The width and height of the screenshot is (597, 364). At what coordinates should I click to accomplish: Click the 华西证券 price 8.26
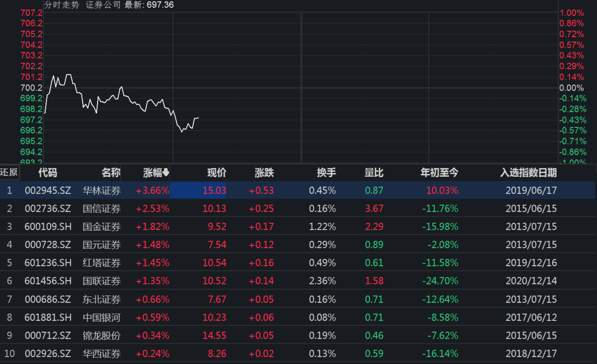coord(217,353)
